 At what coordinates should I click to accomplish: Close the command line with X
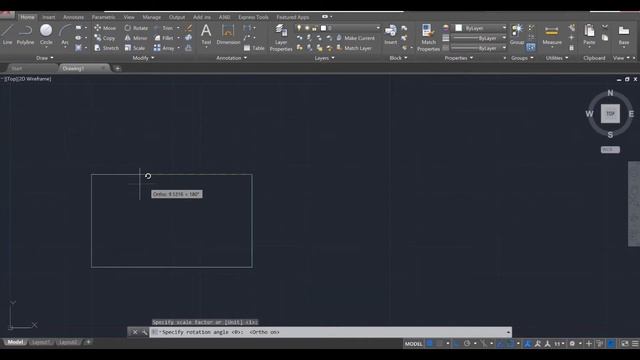(135, 332)
